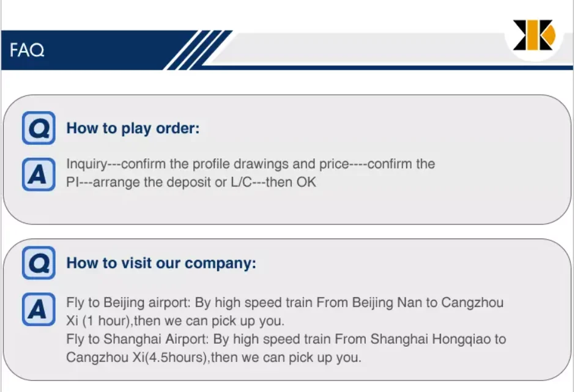Click the Q icon beside 'How to play order'
This screenshot has height=392, width=575.
pos(39,128)
